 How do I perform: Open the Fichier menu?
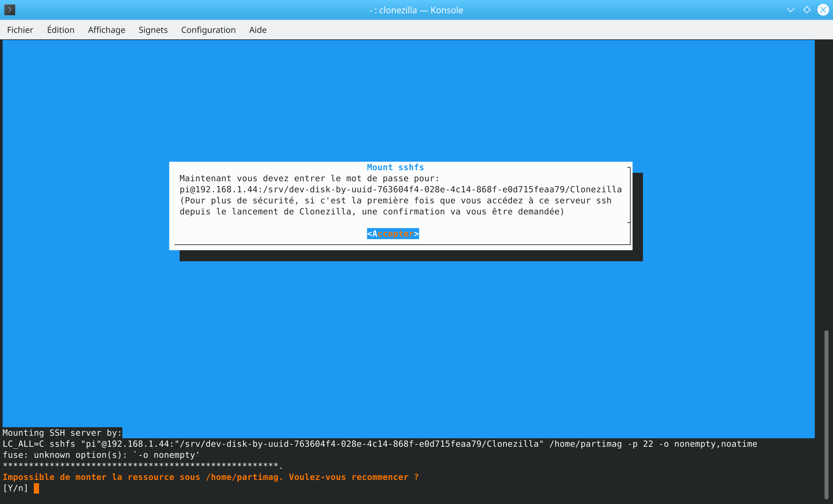coord(20,30)
